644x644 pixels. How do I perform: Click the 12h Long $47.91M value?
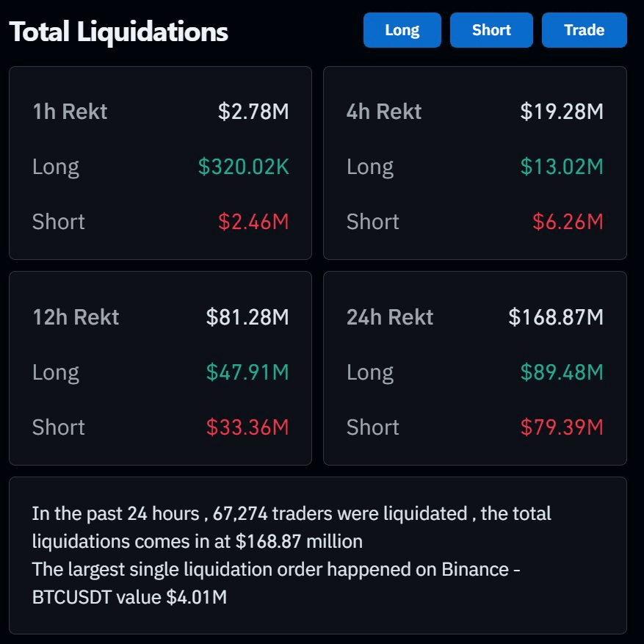[247, 372]
